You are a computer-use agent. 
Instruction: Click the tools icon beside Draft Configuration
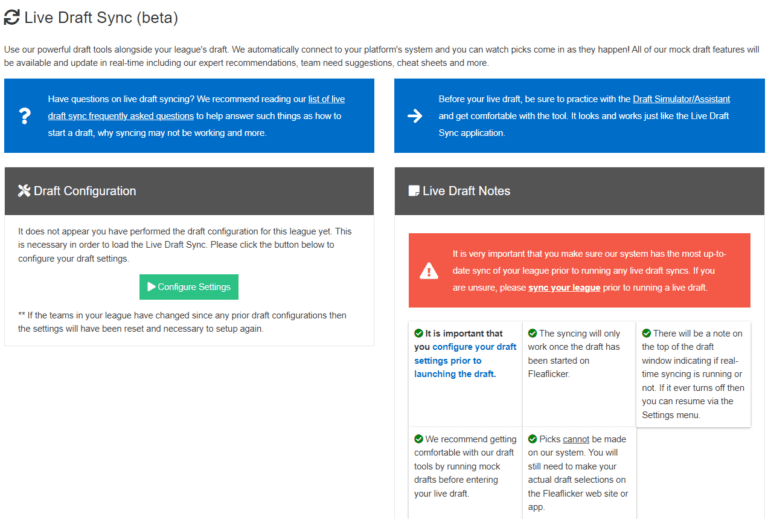pos(24,191)
